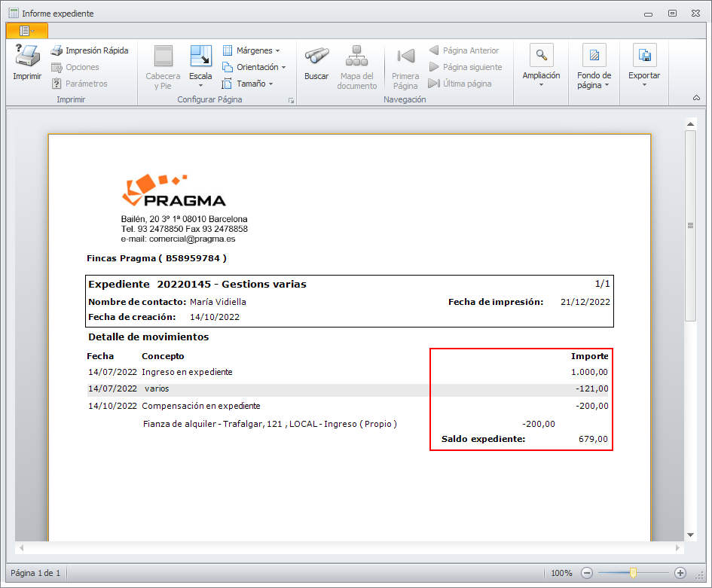Open the Orientación dropdown
The height and width of the screenshot is (588, 712).
click(254, 67)
